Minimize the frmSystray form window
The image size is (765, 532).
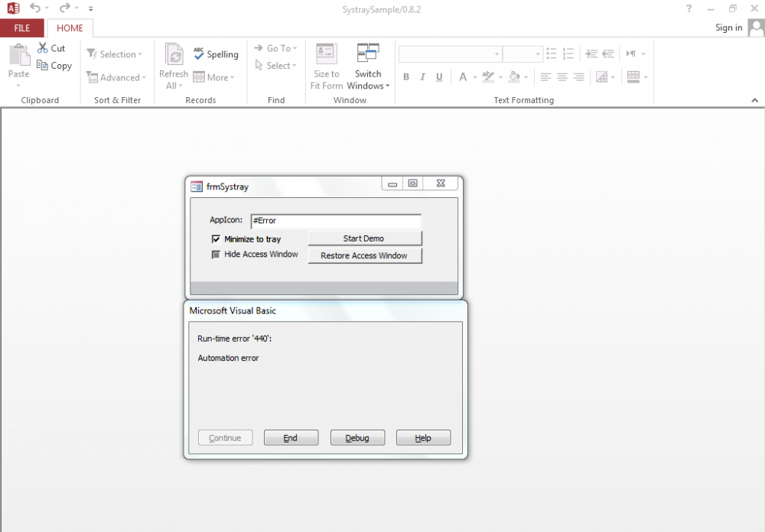pyautogui.click(x=392, y=183)
